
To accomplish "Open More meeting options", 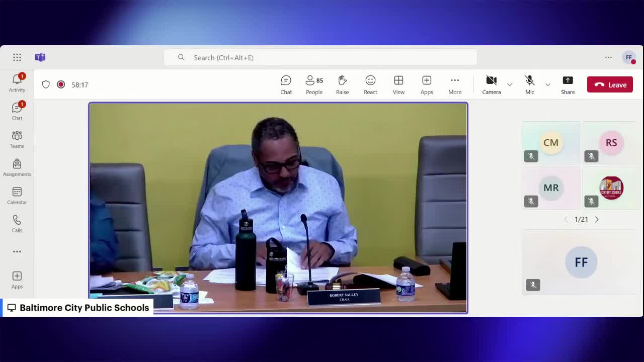I will 455,84.
